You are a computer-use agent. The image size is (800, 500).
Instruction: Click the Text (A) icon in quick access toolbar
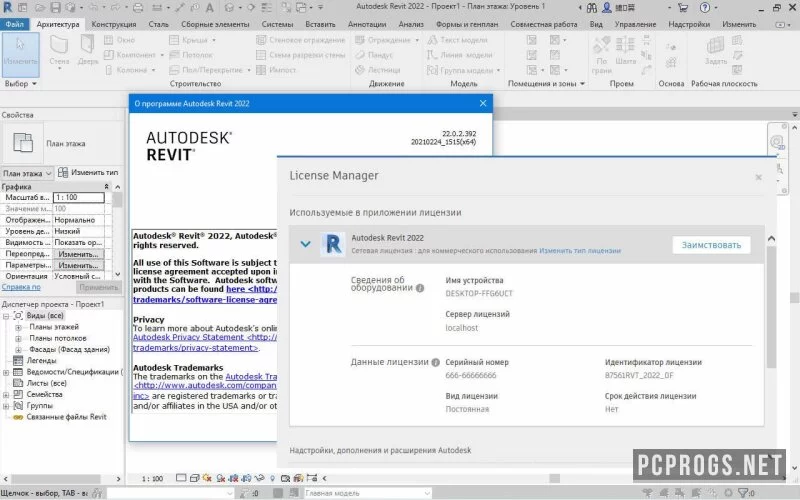click(210, 8)
